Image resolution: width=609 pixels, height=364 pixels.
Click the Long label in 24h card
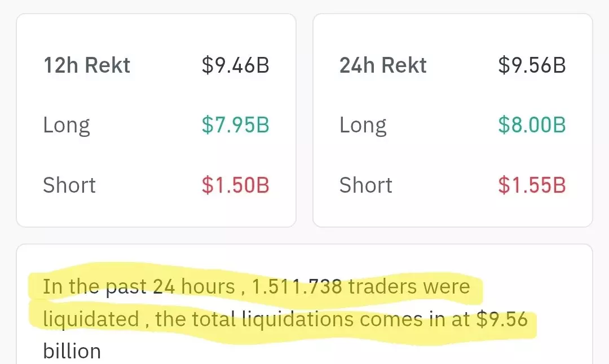363,125
